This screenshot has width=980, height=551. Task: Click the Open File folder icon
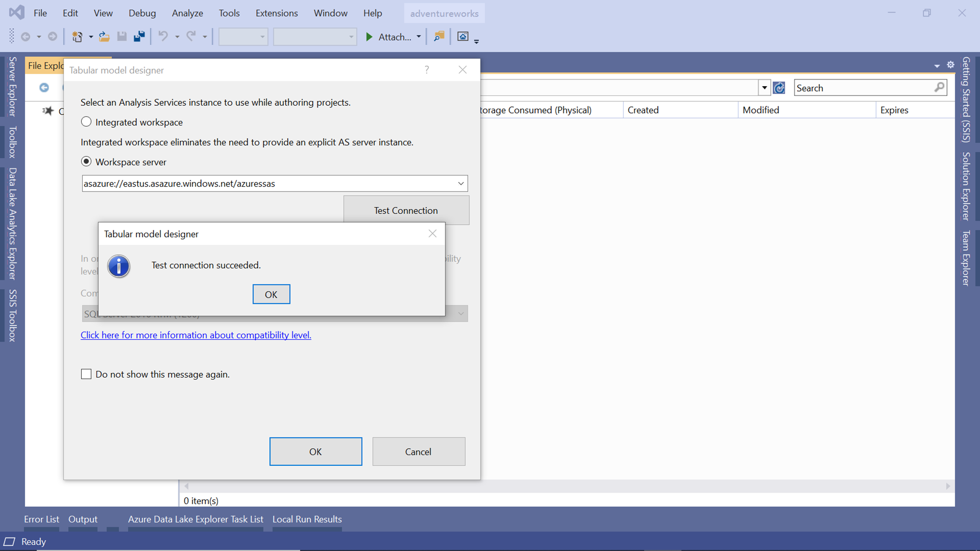[x=104, y=37]
